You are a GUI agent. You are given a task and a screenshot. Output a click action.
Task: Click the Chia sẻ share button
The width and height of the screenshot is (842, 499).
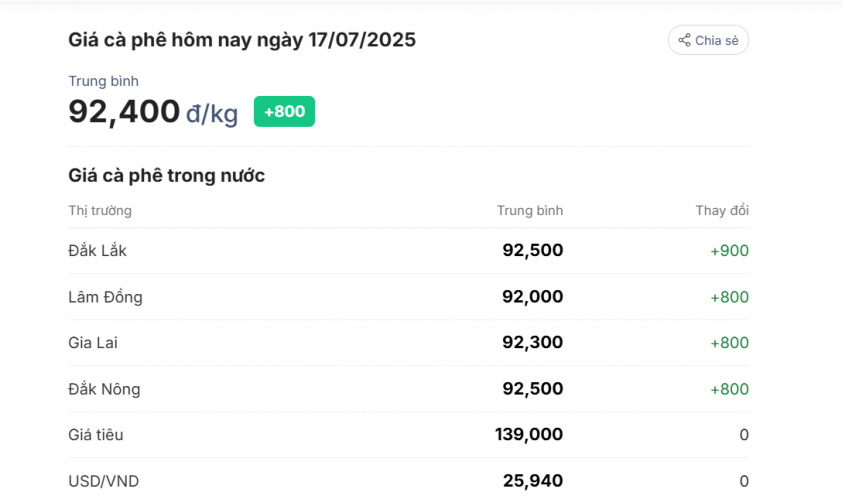[x=708, y=40]
